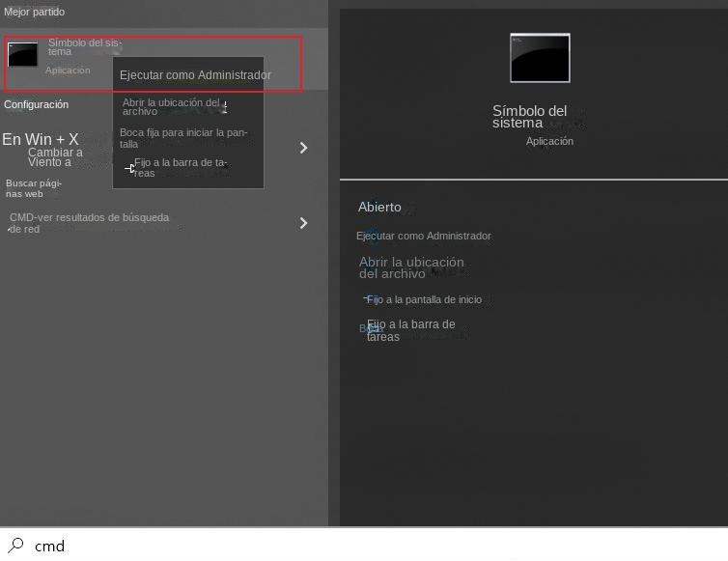
Task: Expand the En Win + X settings result chevron
Action: click(303, 148)
